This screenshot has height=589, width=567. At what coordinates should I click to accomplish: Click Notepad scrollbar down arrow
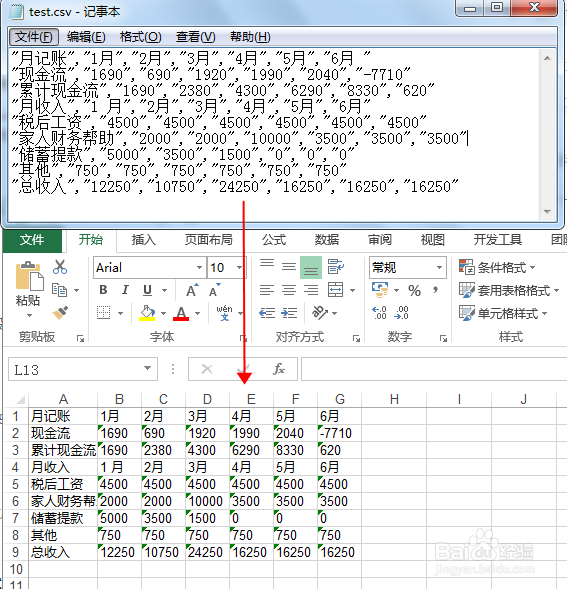[547, 212]
